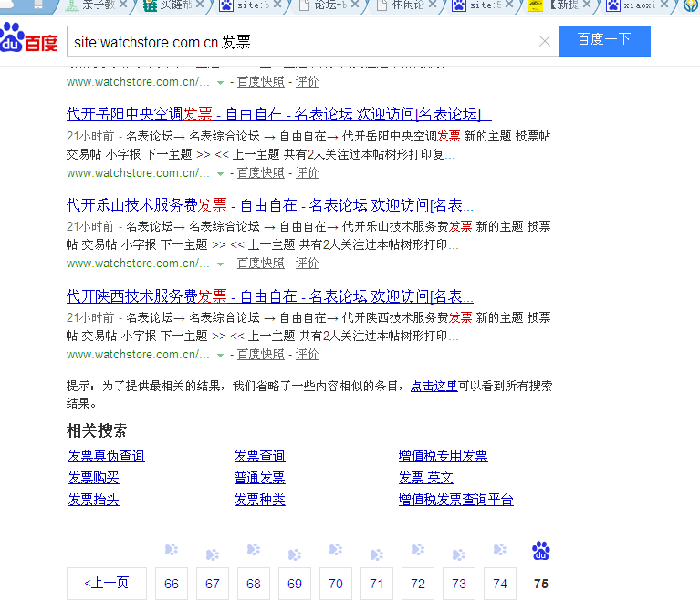The height and width of the screenshot is (611, 700).
Task: Go to results page 73
Action: [459, 584]
